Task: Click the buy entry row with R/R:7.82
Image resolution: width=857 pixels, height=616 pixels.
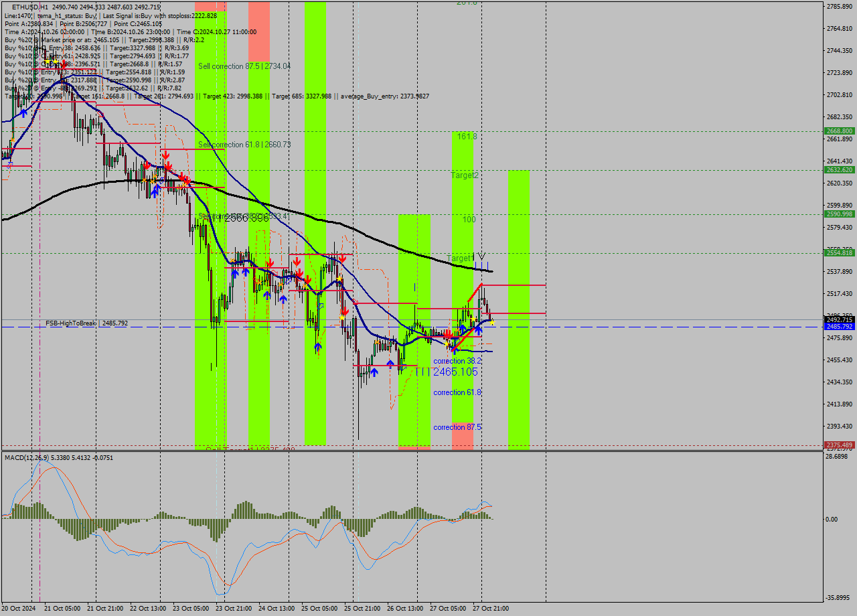Action: pyautogui.click(x=93, y=88)
